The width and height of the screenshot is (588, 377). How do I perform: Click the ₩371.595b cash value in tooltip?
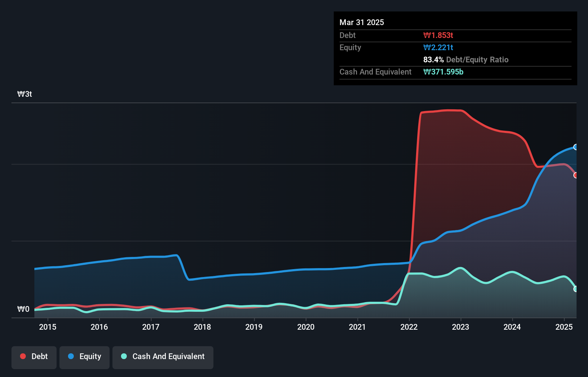pos(443,72)
